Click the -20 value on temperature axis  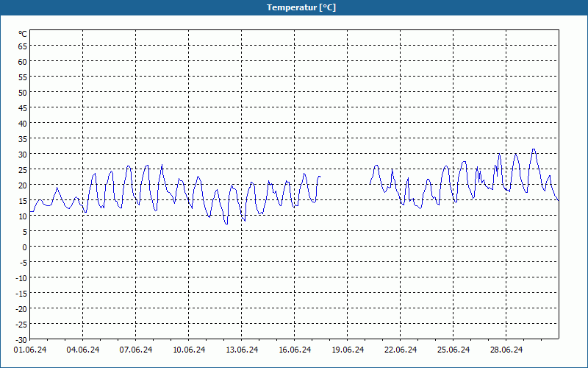pyautogui.click(x=21, y=309)
